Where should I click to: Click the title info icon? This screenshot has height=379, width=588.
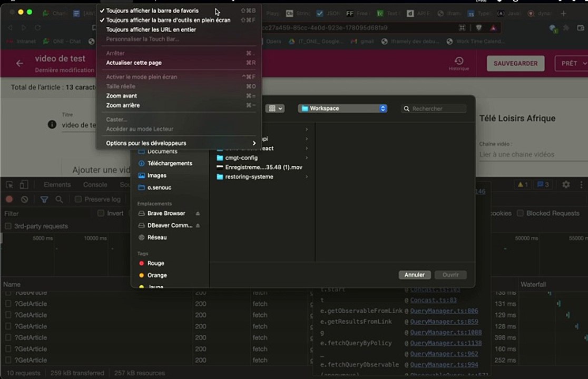[x=52, y=124]
